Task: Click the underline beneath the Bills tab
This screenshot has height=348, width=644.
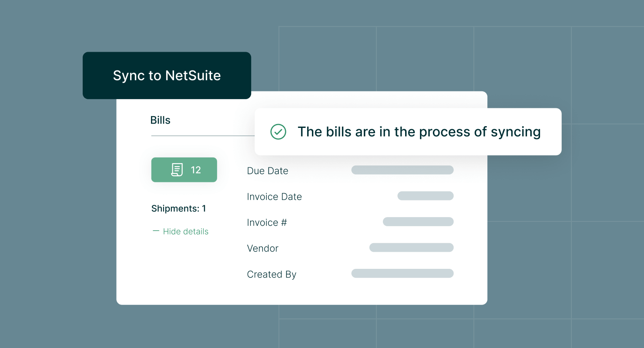Action: (202, 136)
